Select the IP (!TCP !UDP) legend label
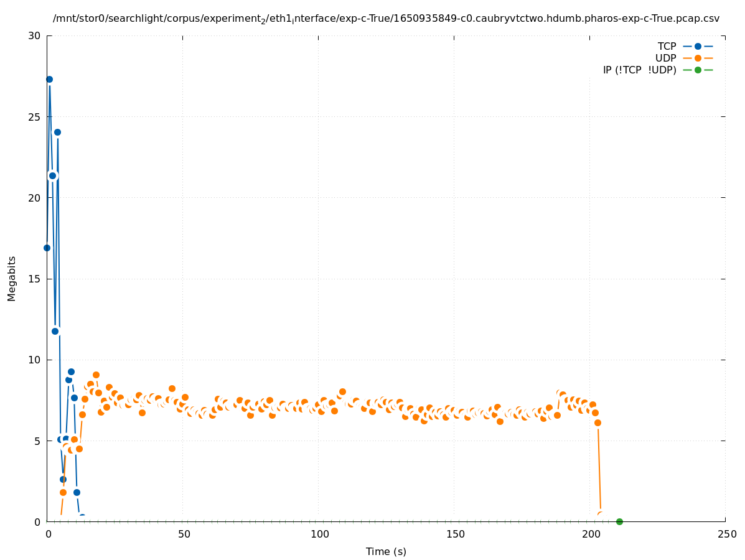This screenshot has height=560, width=745. (x=639, y=70)
